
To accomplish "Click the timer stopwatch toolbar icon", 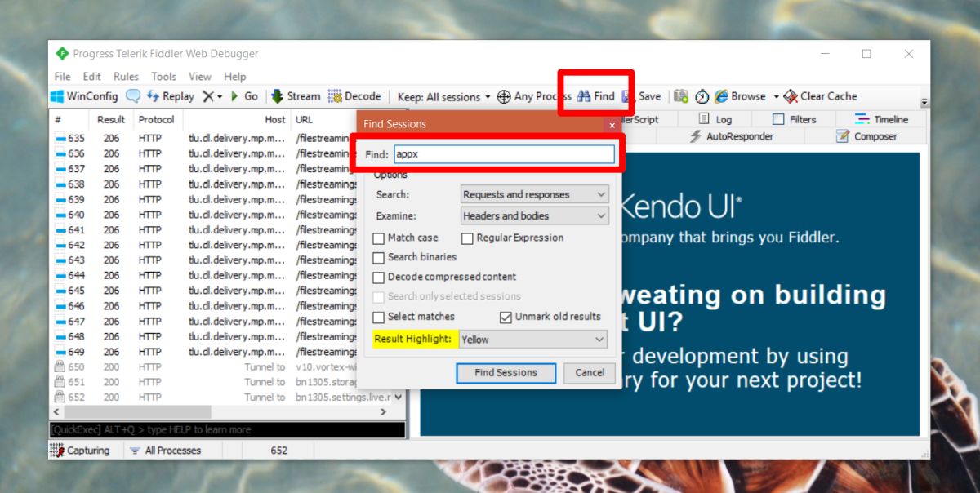I will (702, 96).
